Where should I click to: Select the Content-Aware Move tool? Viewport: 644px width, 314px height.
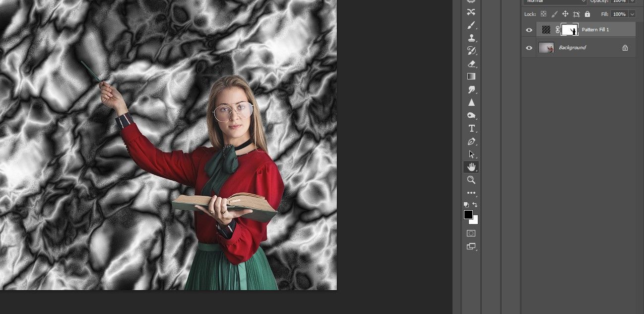click(x=471, y=12)
